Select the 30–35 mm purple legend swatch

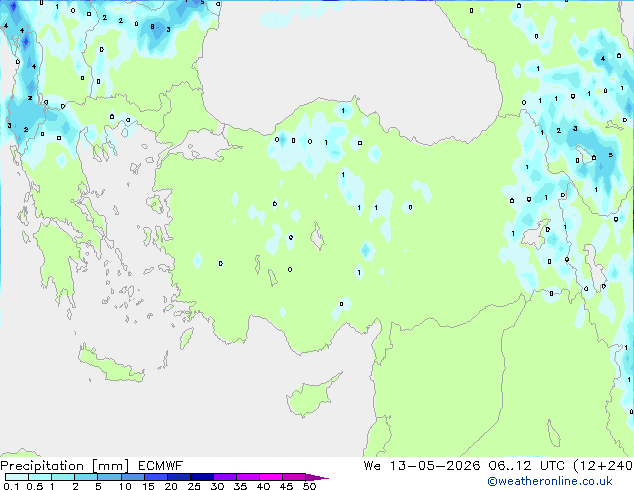point(225,477)
